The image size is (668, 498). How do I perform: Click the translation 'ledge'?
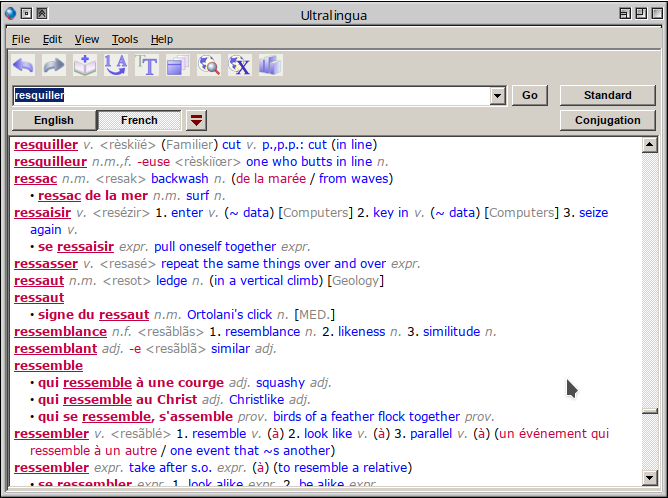point(172,281)
